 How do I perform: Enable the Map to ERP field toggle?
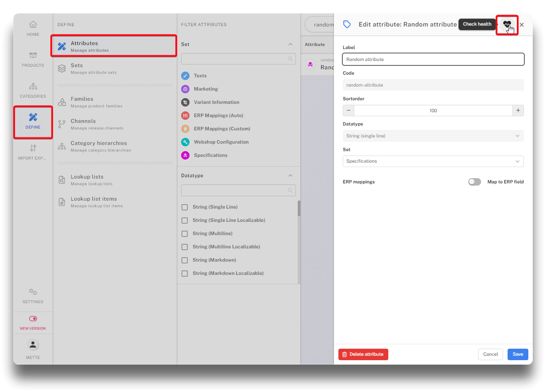(474, 182)
